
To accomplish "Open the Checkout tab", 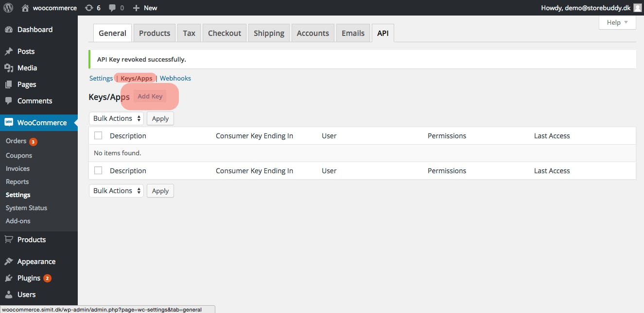I will coord(225,33).
